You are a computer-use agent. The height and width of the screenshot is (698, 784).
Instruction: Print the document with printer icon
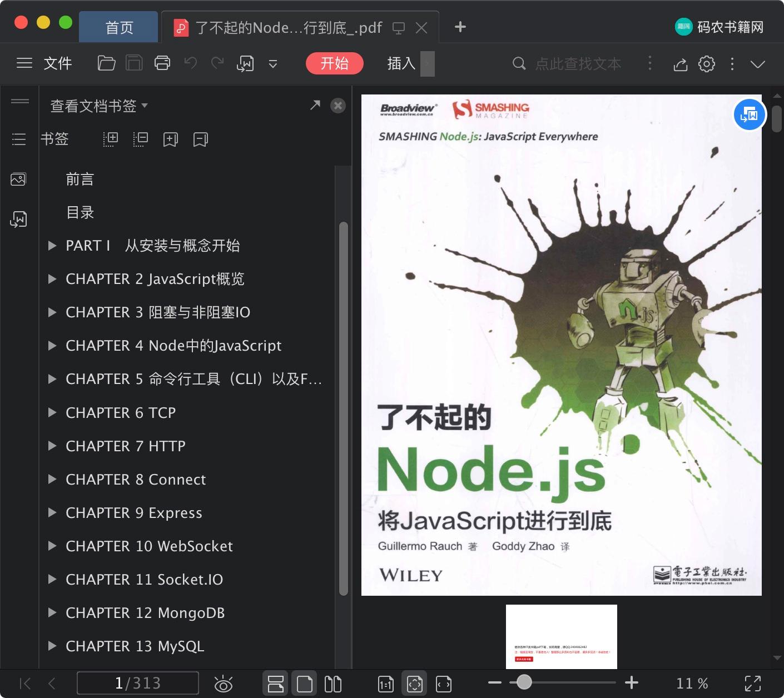(x=162, y=63)
